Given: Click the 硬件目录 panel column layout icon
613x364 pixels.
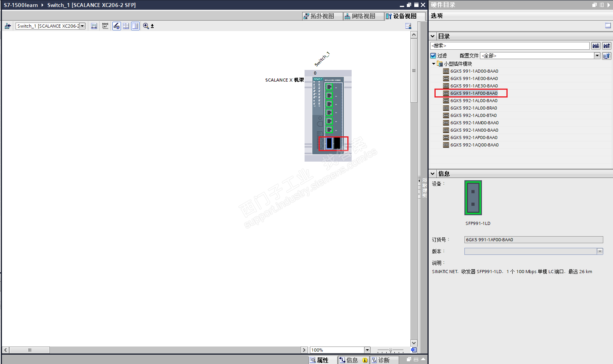Looking at the screenshot, I should point(602,5).
